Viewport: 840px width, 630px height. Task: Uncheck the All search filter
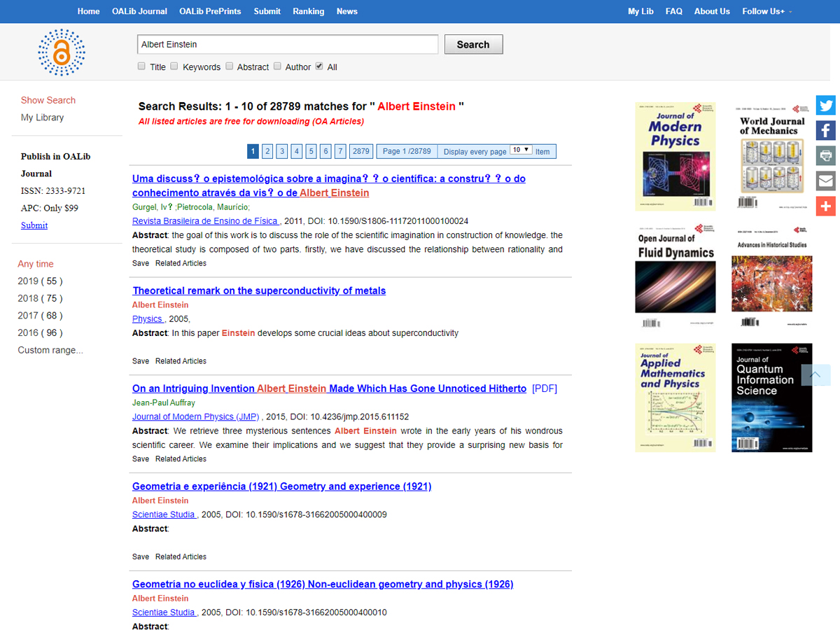(x=319, y=66)
